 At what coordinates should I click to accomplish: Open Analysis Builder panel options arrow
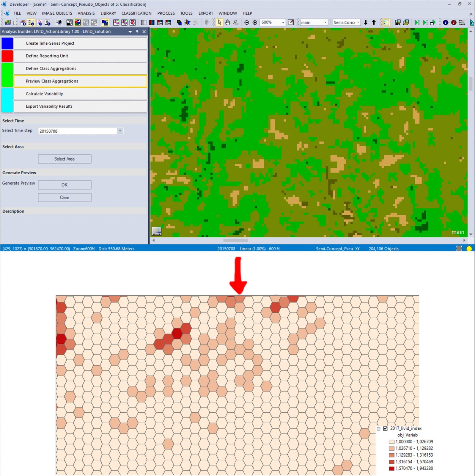pos(130,32)
